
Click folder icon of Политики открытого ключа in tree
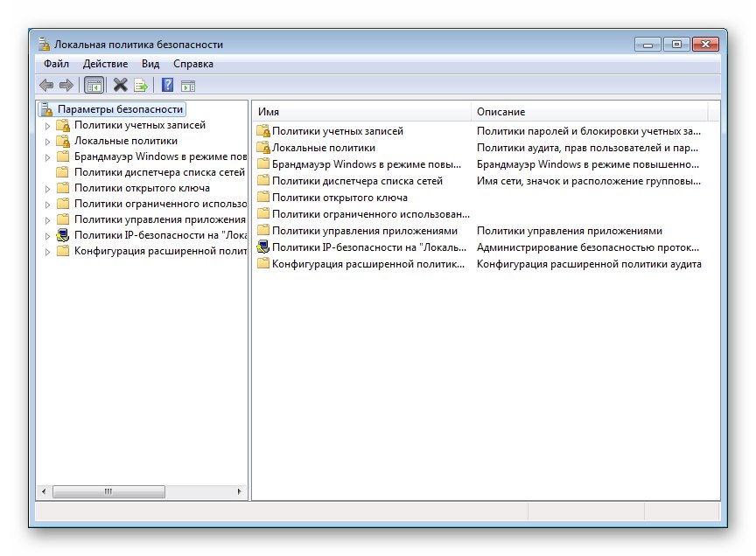pos(63,188)
